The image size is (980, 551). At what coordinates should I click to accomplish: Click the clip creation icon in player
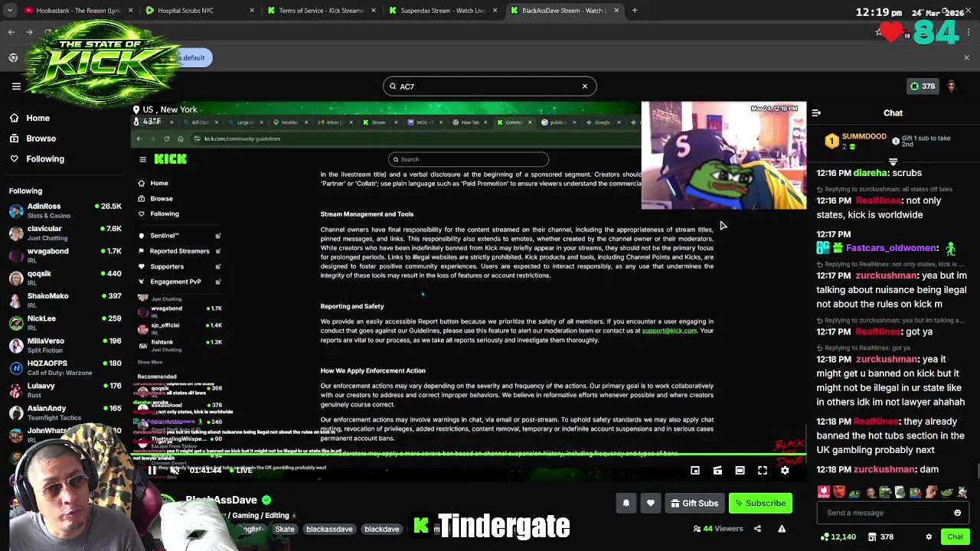717,471
